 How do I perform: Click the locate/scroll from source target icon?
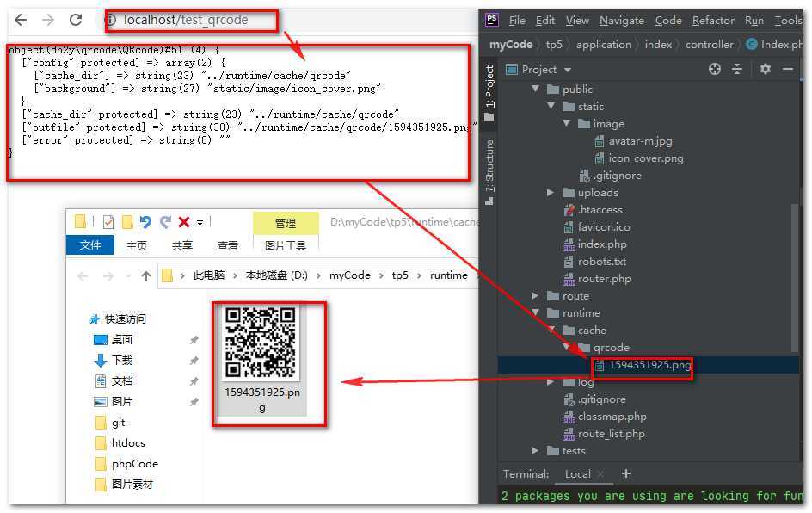pos(715,69)
